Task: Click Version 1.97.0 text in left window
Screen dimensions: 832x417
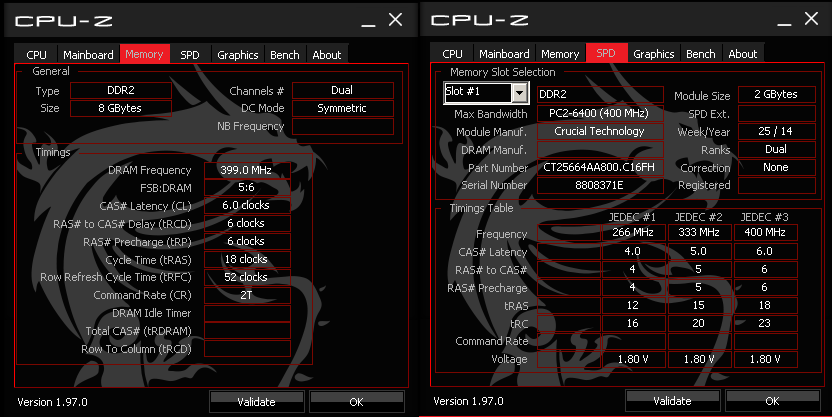Action: tap(53, 402)
